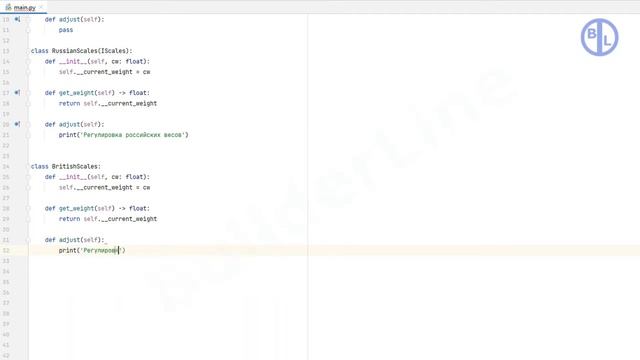Screen dimensions: 640x360
Task: Click line number 32 in the gutter
Action: tap(6, 250)
